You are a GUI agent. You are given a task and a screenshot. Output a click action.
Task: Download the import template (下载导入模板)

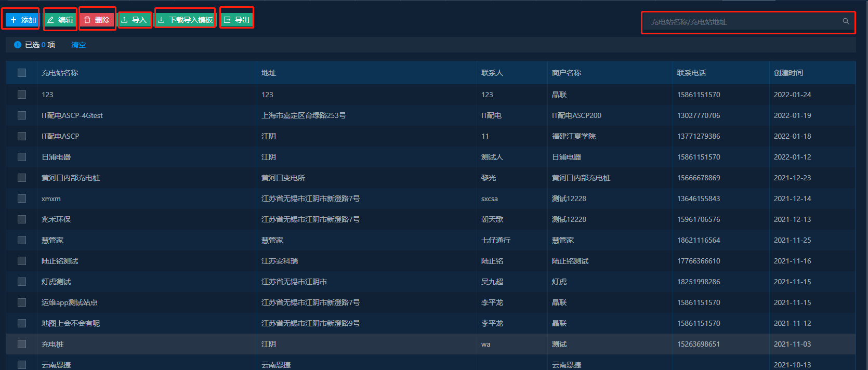(186, 20)
